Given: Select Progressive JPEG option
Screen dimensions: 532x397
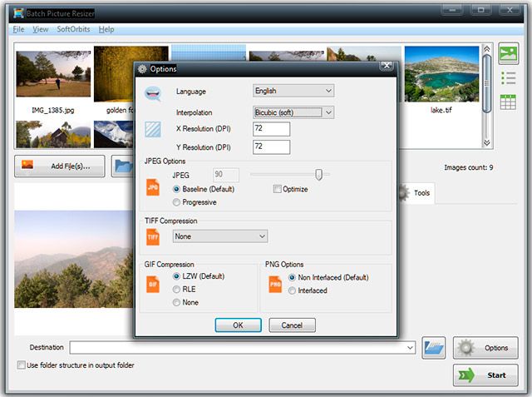Looking at the screenshot, I should coord(176,202).
